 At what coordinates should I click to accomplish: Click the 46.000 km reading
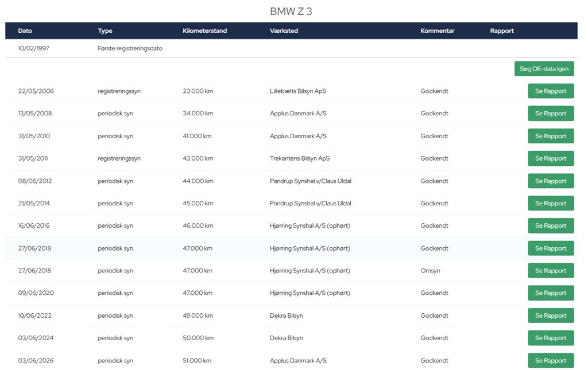click(198, 226)
